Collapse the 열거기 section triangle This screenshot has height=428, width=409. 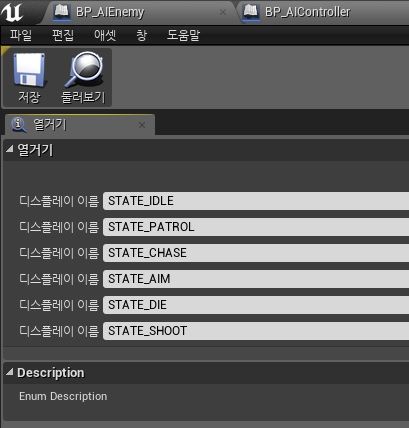point(10,149)
